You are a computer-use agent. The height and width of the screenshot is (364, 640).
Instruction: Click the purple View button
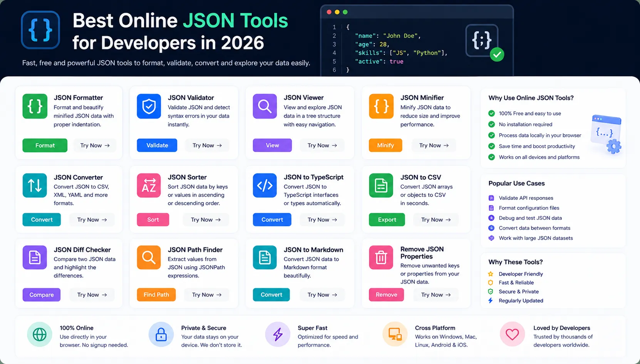tap(272, 145)
